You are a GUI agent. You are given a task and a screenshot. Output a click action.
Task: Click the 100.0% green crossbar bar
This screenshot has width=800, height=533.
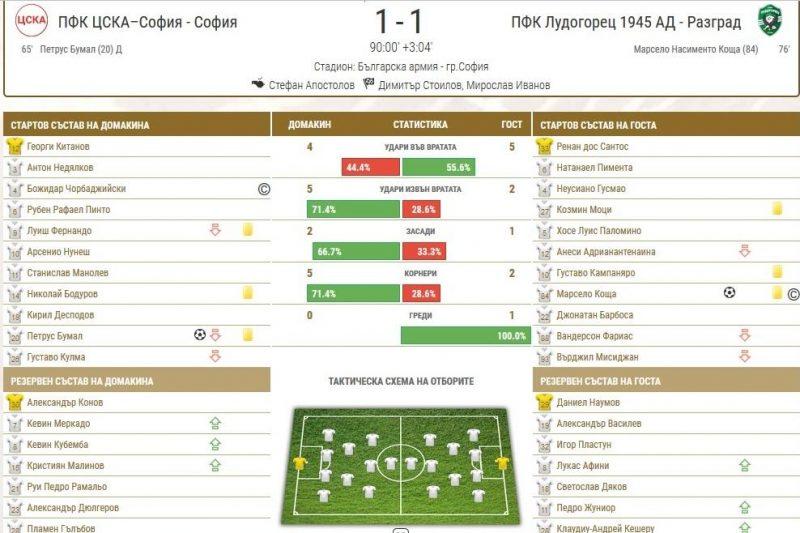pyautogui.click(x=466, y=336)
